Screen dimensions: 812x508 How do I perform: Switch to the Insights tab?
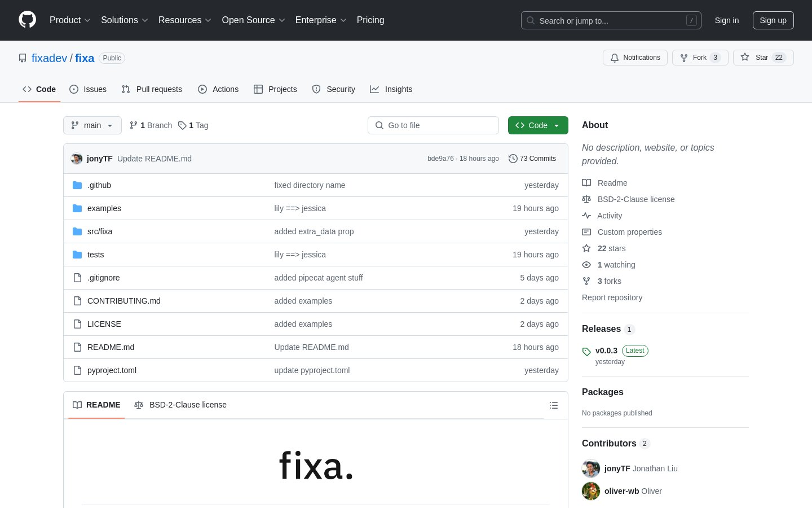tap(391, 89)
